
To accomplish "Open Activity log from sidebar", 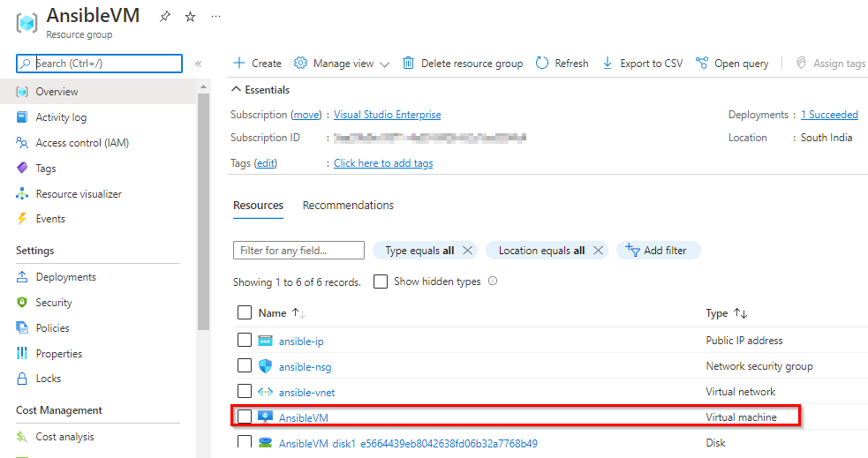I will (x=61, y=117).
